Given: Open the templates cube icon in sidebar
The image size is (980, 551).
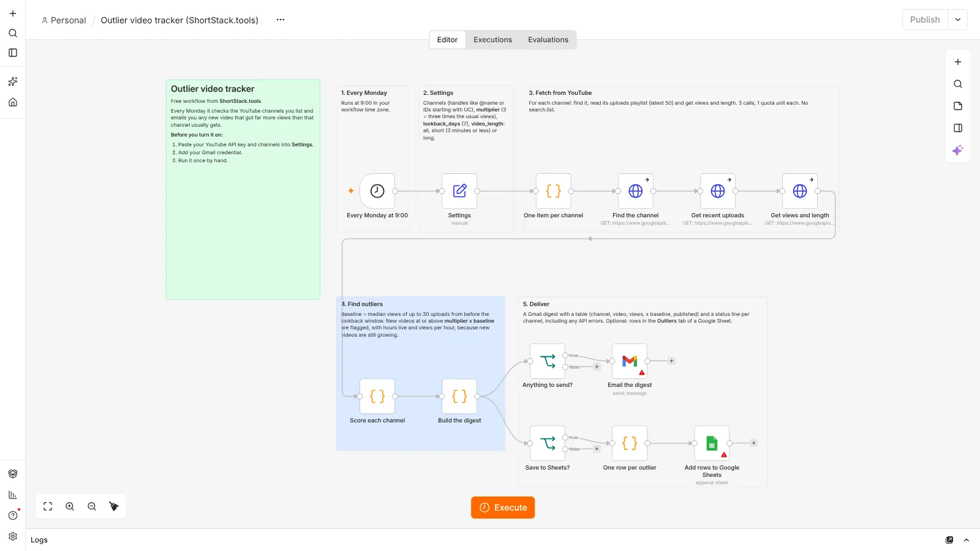Looking at the screenshot, I should (13, 474).
